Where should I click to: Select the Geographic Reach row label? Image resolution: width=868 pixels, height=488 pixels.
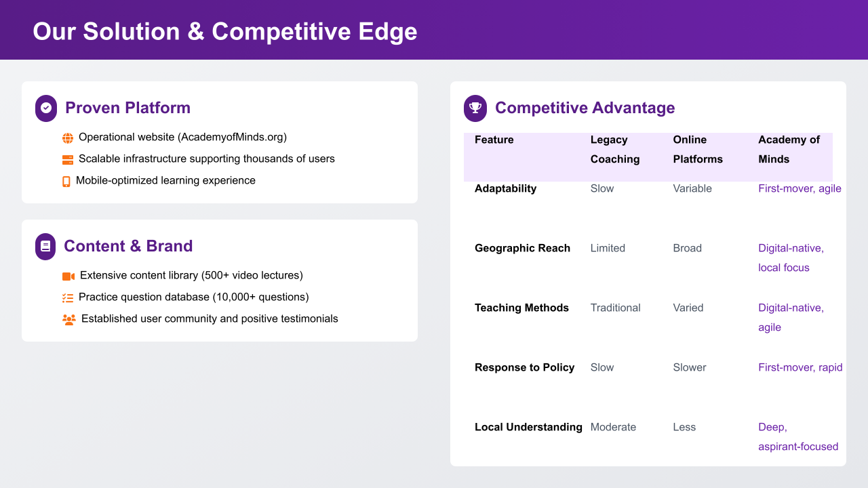(x=522, y=248)
